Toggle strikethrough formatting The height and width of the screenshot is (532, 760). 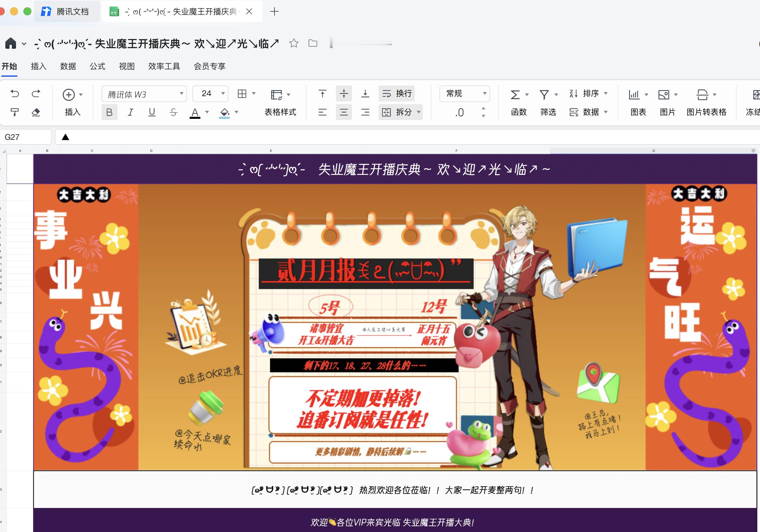[x=173, y=112]
